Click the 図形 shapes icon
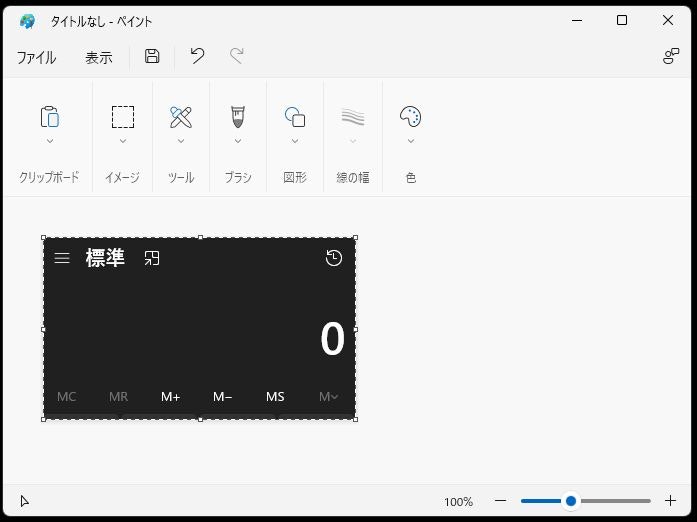697x522 pixels. coord(295,117)
